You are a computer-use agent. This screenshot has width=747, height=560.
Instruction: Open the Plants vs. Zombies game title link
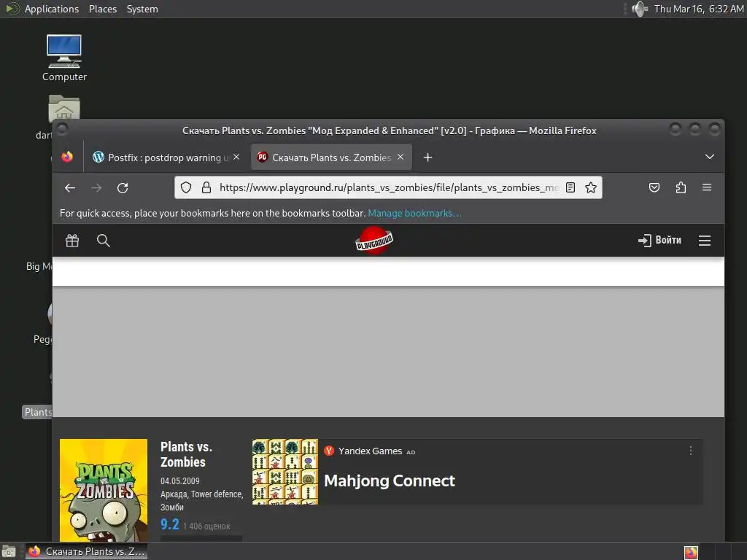click(186, 454)
